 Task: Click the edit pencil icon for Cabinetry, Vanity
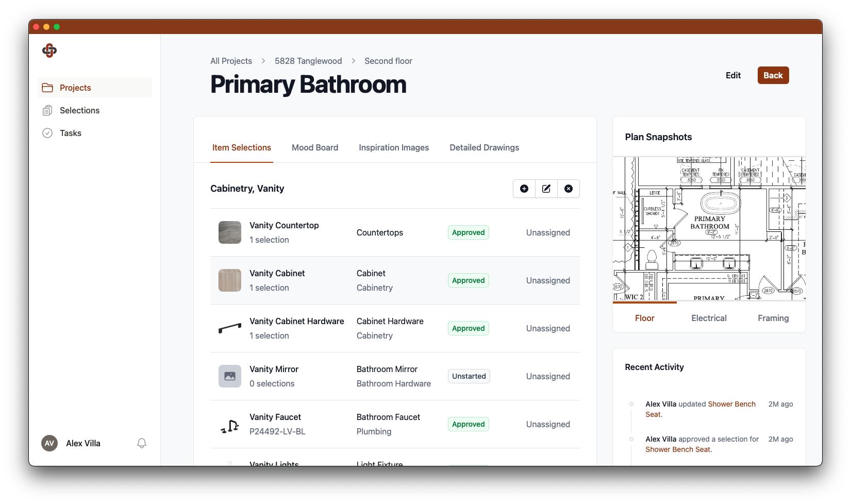coord(546,189)
